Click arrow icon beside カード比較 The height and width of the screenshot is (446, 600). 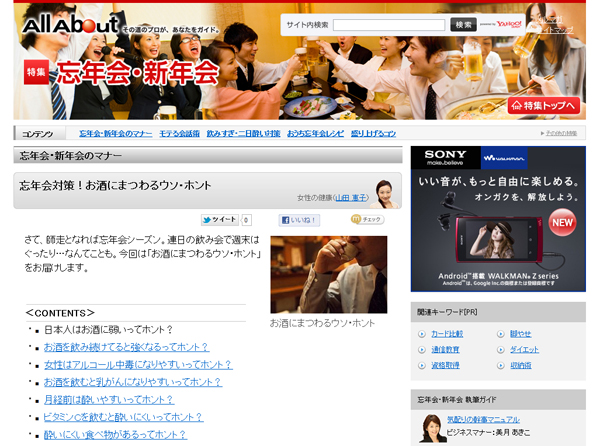click(422, 334)
